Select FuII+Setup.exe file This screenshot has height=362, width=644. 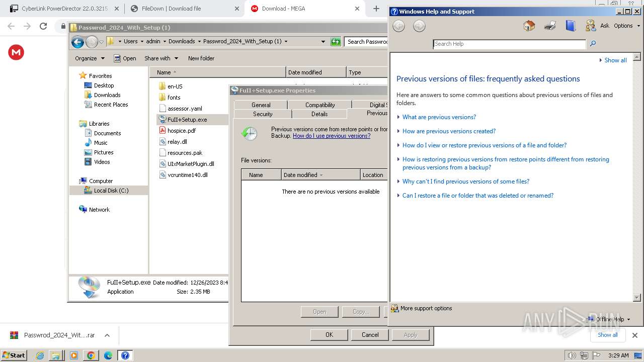click(187, 120)
